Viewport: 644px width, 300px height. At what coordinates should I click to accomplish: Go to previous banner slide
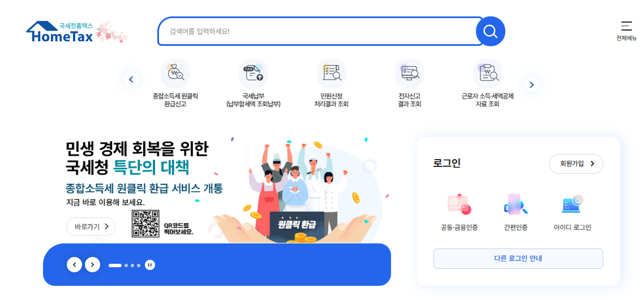pyautogui.click(x=74, y=265)
